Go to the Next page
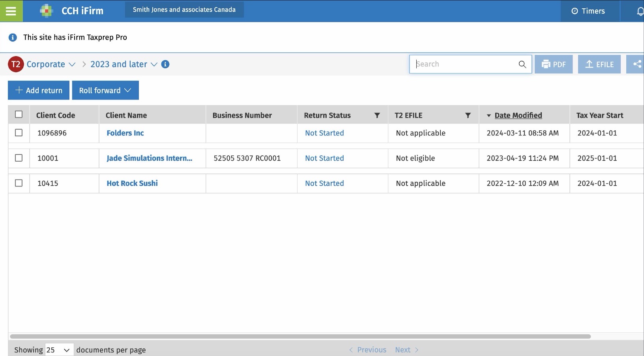644x356 pixels. [407, 350]
